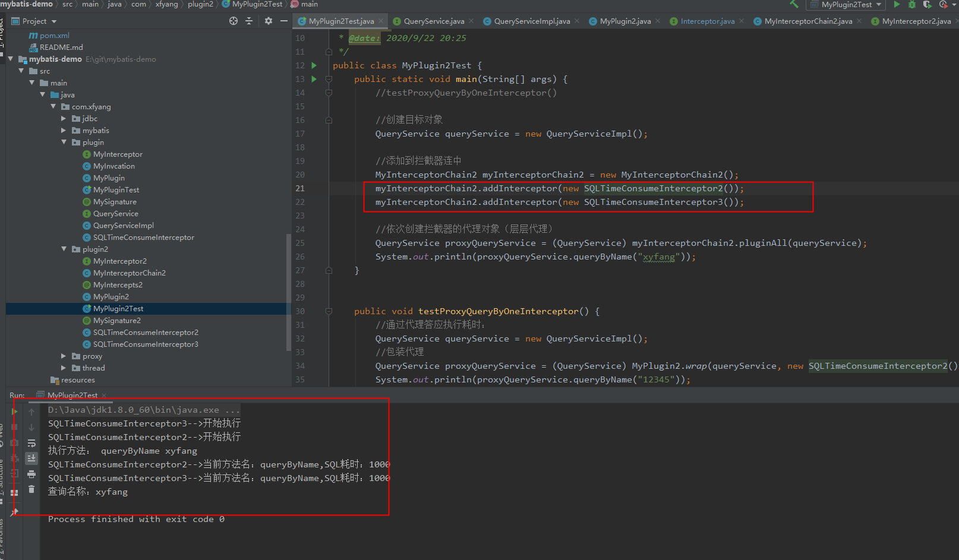
Task: Rerun the program from the Run panel
Action: (x=15, y=411)
